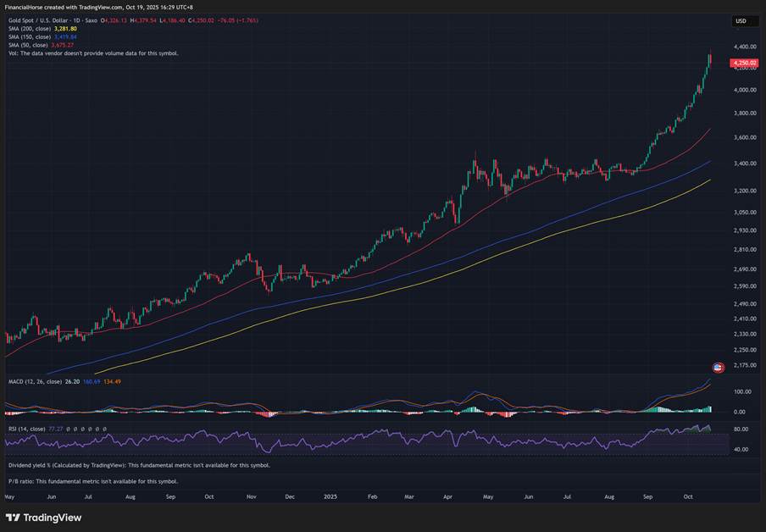Viewport: 766px width, 532px height.
Task: Open the USD currency selector
Action: coord(741,21)
